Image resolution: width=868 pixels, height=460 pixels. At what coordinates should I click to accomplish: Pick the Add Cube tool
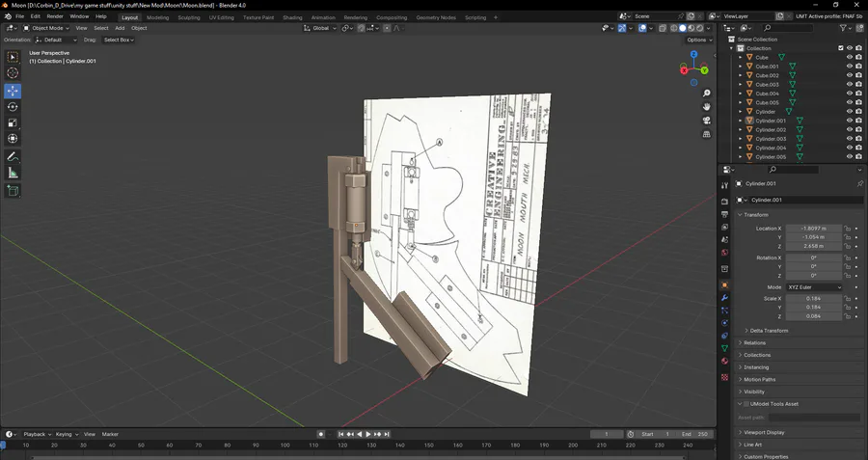(x=13, y=191)
